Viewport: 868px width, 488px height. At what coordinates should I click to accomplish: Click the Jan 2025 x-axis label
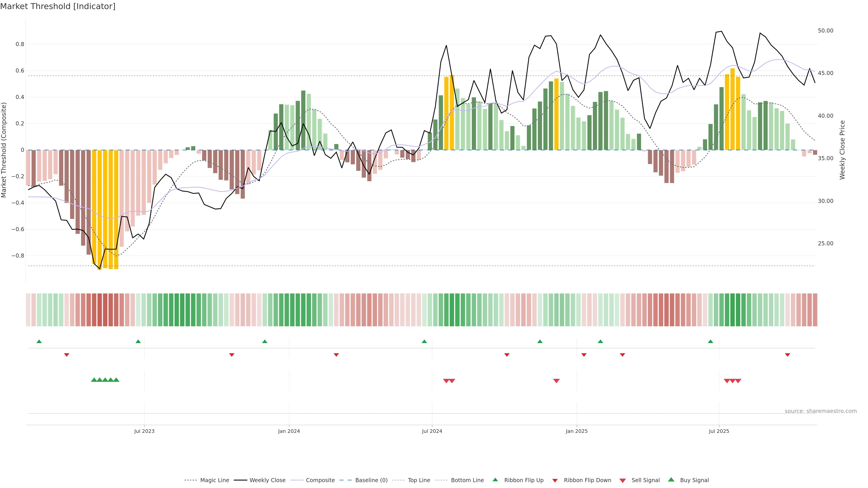point(577,431)
